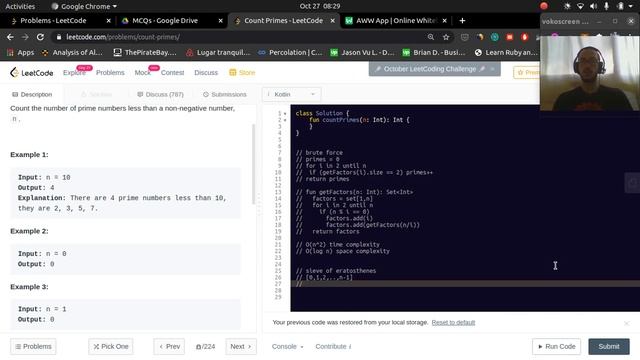Screen dimensions: 640x360
Task: Place cursor on editor line 27
Action: coord(465,284)
